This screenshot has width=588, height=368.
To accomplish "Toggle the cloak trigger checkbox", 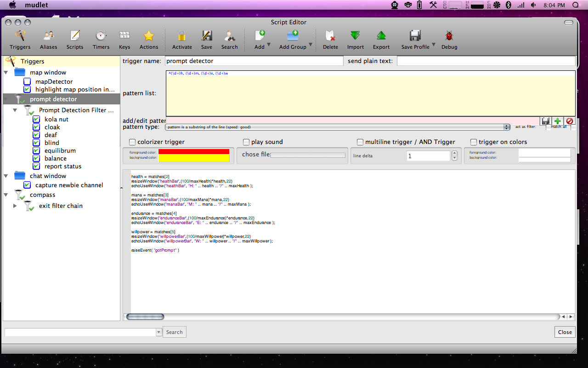I will (36, 127).
